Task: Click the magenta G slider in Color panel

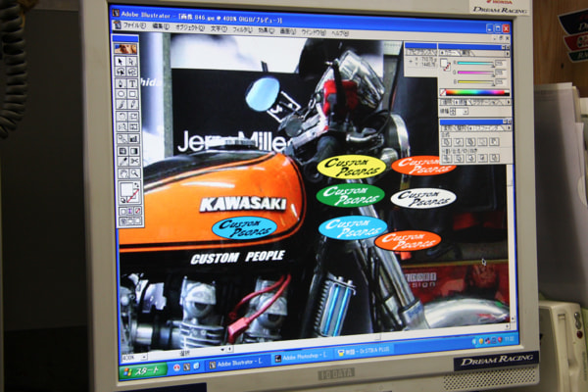Action: (475, 73)
